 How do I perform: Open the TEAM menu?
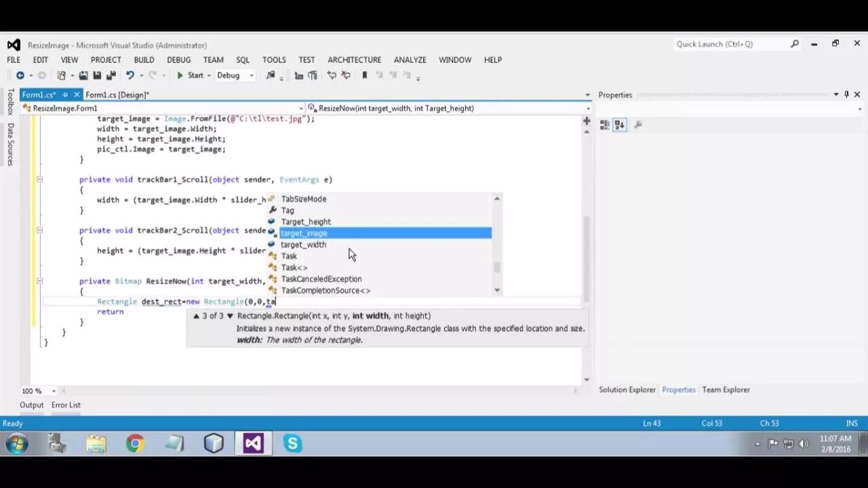[x=213, y=60]
